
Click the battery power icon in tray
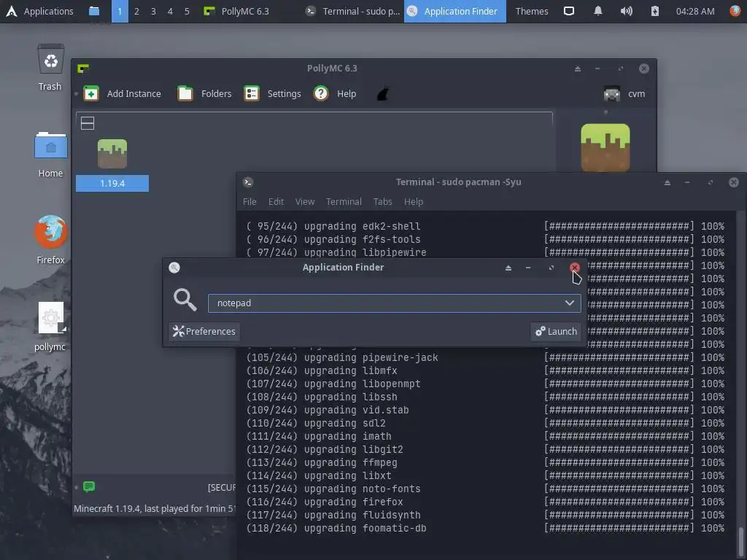tap(655, 11)
